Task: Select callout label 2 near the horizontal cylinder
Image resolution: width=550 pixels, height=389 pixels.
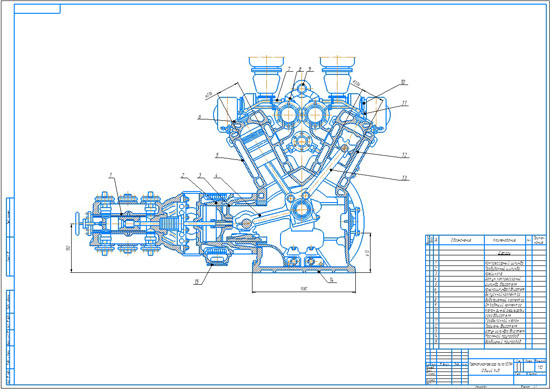Action: tap(182, 175)
